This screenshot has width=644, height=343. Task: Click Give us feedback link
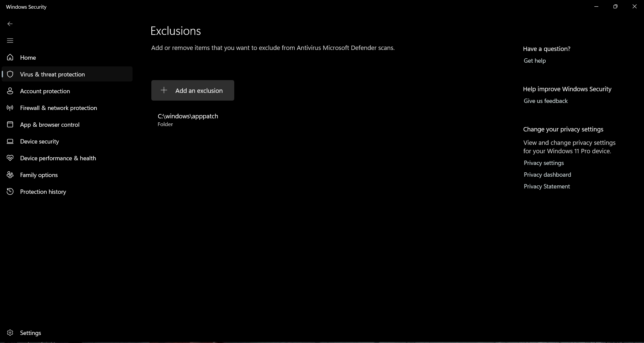coord(546,101)
